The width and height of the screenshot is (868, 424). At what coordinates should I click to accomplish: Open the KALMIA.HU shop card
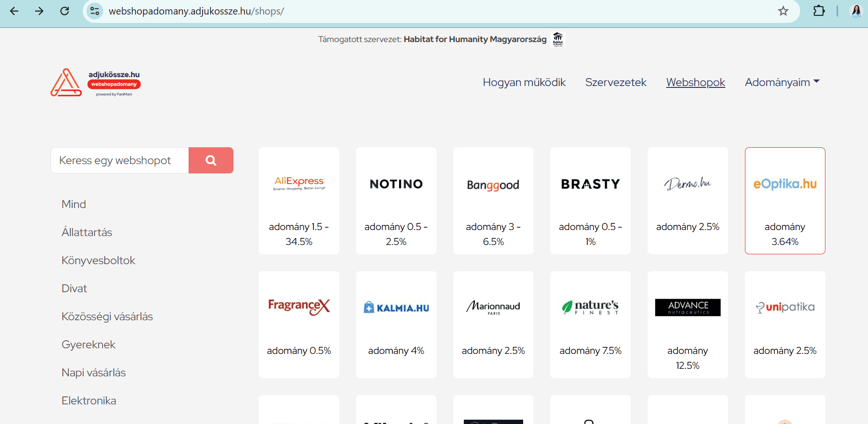tap(396, 325)
